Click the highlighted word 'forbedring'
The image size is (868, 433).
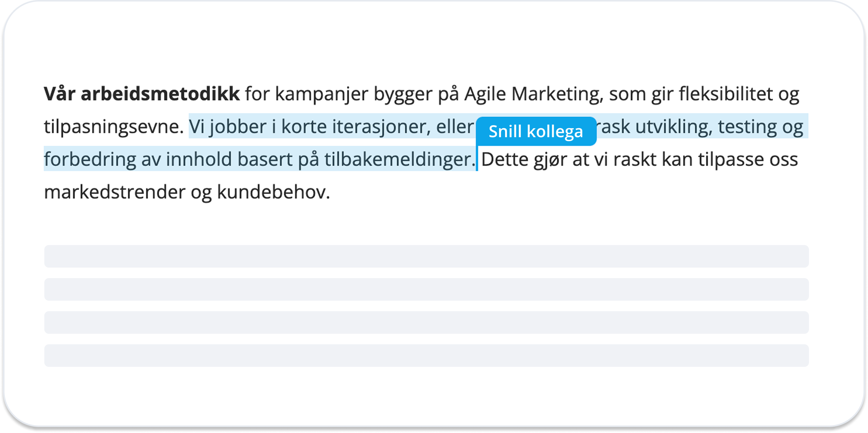point(90,159)
